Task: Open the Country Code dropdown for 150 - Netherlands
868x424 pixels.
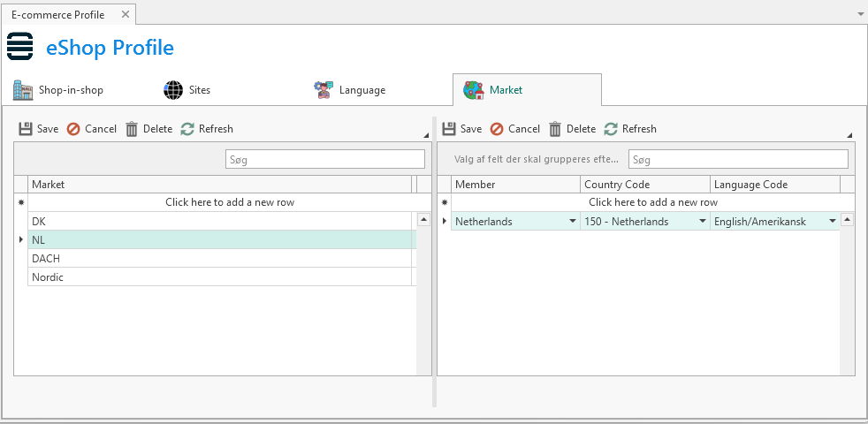Action: pos(703,222)
